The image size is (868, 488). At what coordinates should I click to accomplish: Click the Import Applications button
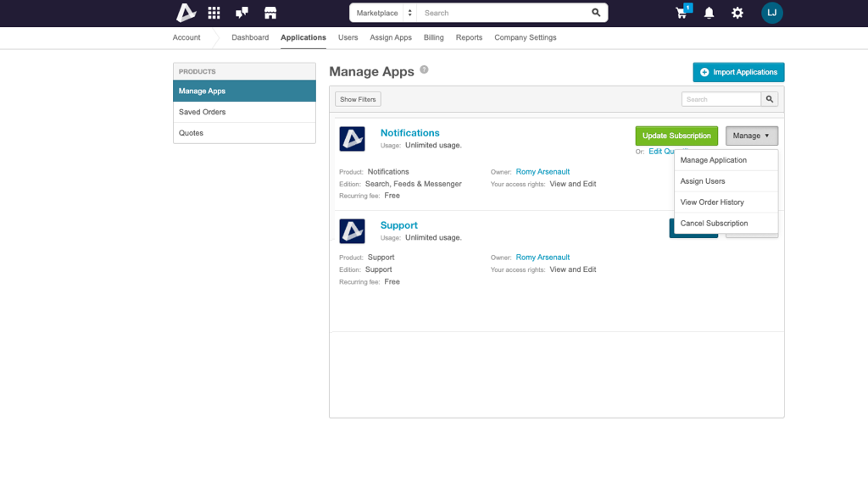point(738,72)
